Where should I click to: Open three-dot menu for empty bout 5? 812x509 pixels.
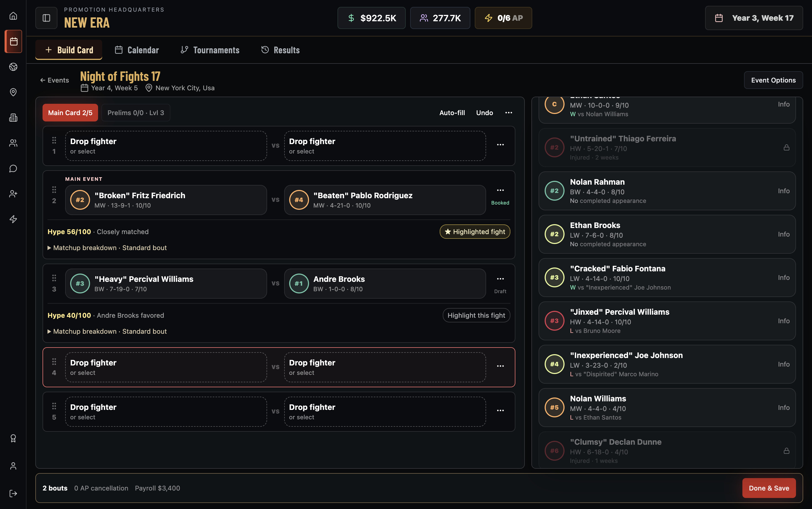point(500,410)
